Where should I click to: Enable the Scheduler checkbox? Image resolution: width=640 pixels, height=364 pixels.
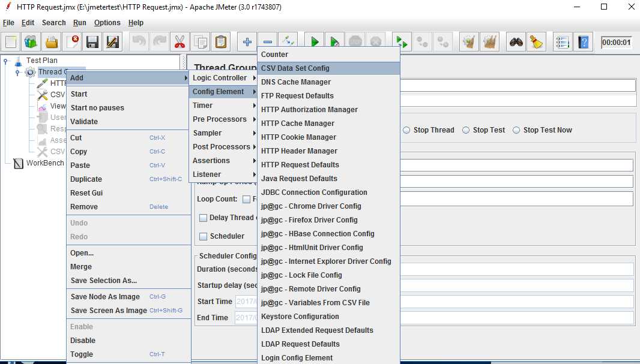203,236
